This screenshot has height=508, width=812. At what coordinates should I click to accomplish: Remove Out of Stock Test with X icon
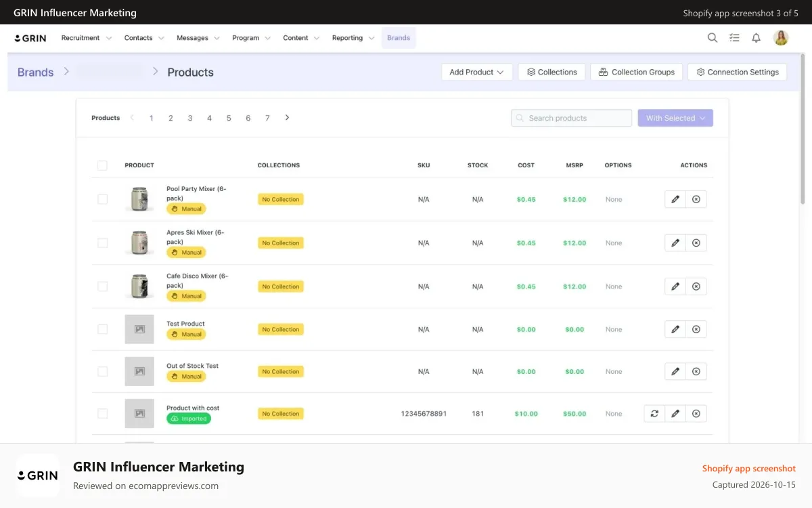(x=696, y=371)
